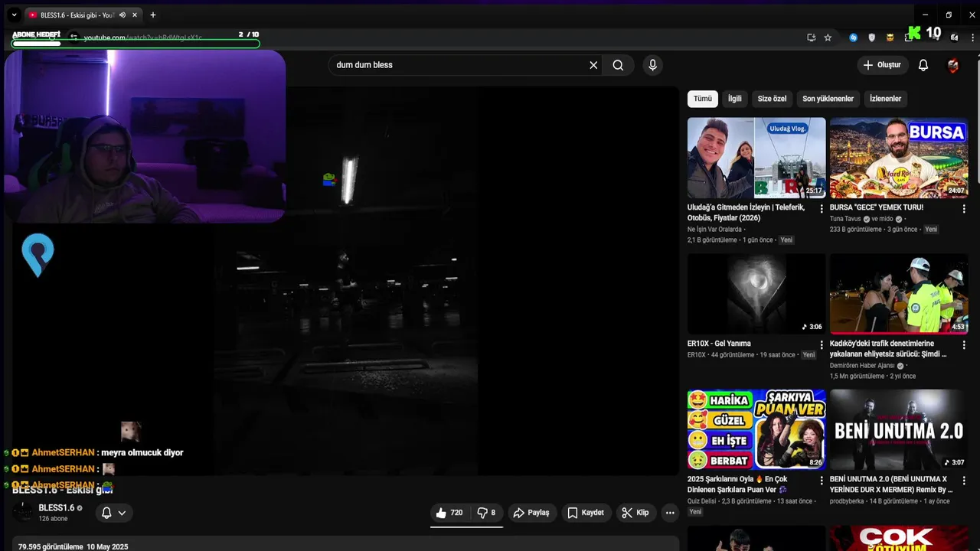Run search with magnifier button
Image resolution: width=980 pixels, height=551 pixels.
(618, 65)
